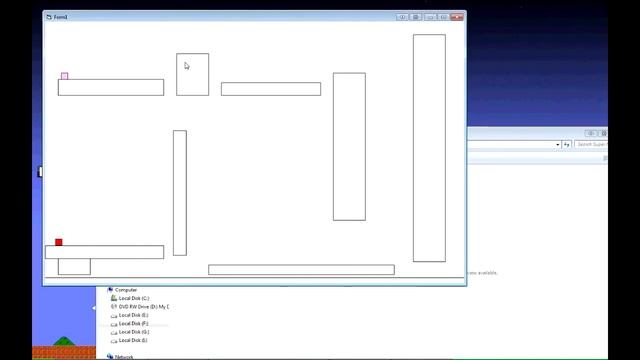
Task: Open the Explorer address bar dropdown arrow
Action: pos(558,144)
